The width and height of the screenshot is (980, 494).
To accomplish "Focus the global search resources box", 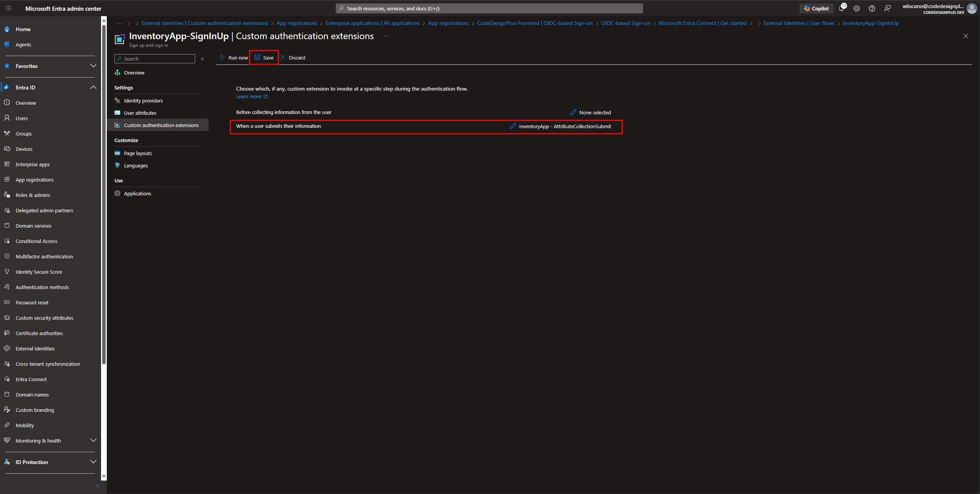I will tap(489, 8).
